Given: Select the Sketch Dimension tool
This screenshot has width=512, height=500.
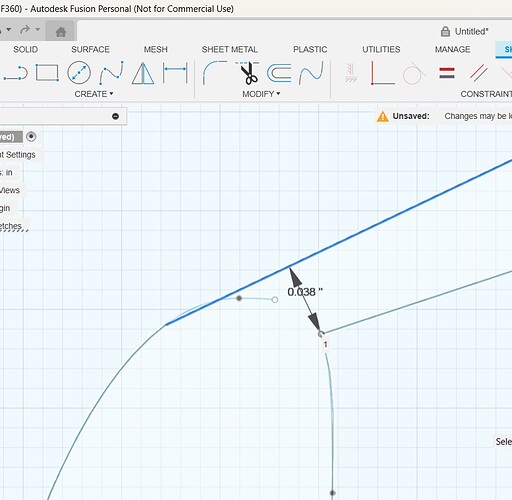Looking at the screenshot, I should point(175,72).
